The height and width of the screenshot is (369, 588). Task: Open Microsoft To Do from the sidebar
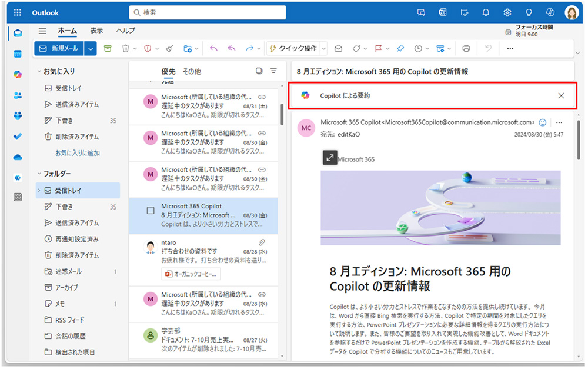click(x=18, y=135)
